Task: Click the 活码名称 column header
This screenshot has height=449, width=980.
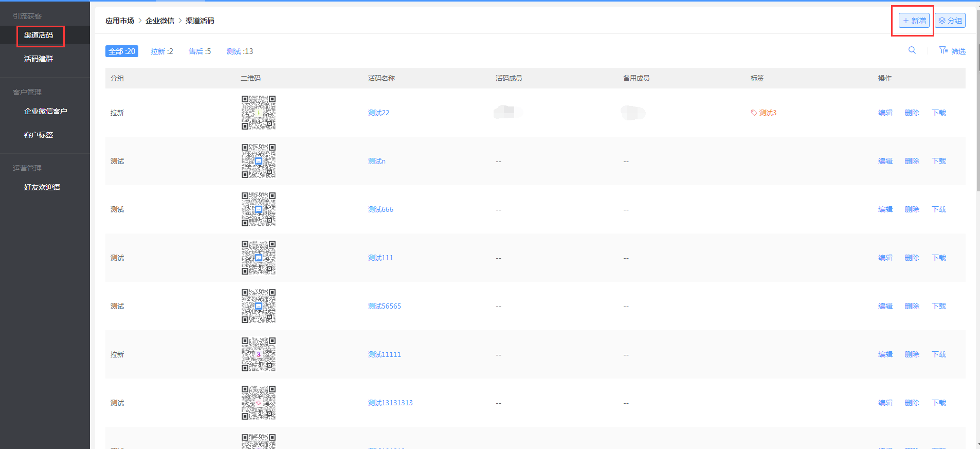Action: pyautogui.click(x=382, y=78)
